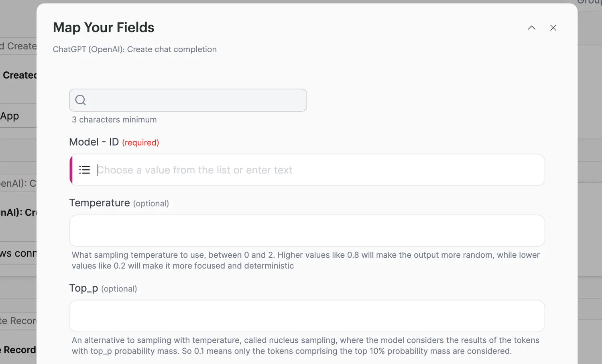Click the 3 characters minimum hint text
This screenshot has width=602, height=364.
tap(114, 119)
